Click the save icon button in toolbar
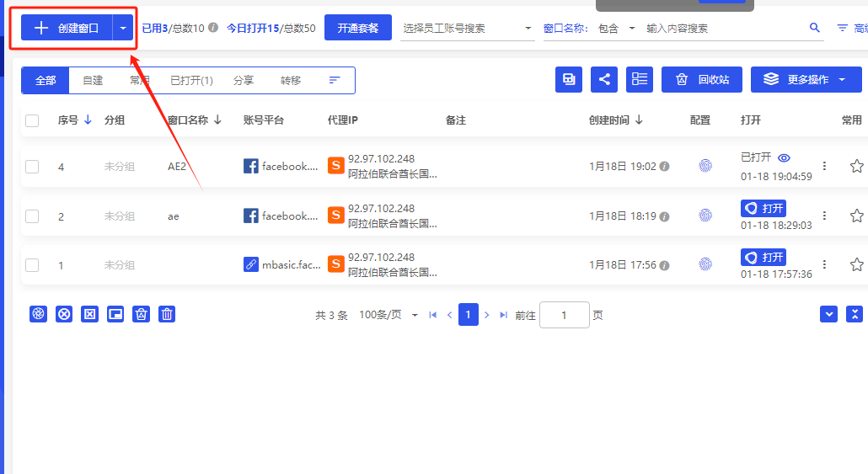The width and height of the screenshot is (868, 474). [x=569, y=79]
